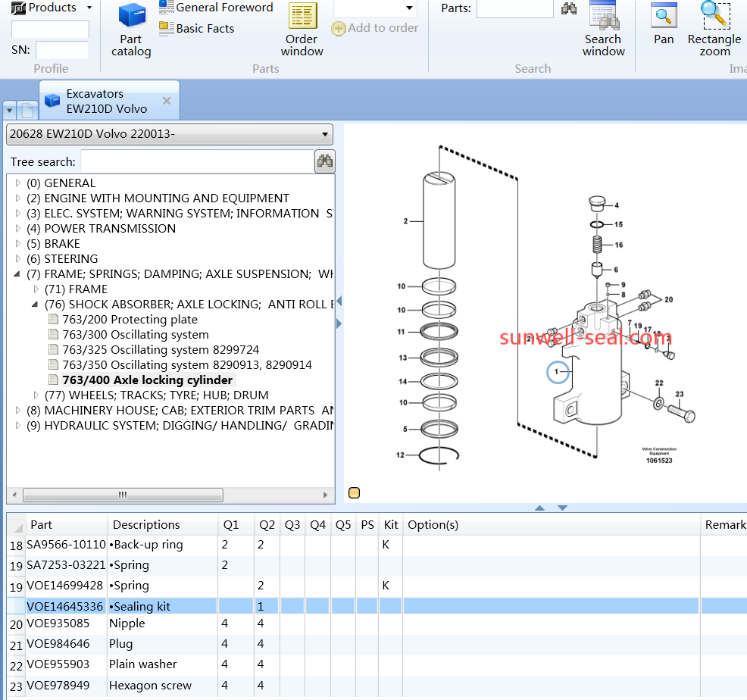Click binoculars icon next to Parts field
Viewport: 747px width, 700px height.
pyautogui.click(x=568, y=9)
